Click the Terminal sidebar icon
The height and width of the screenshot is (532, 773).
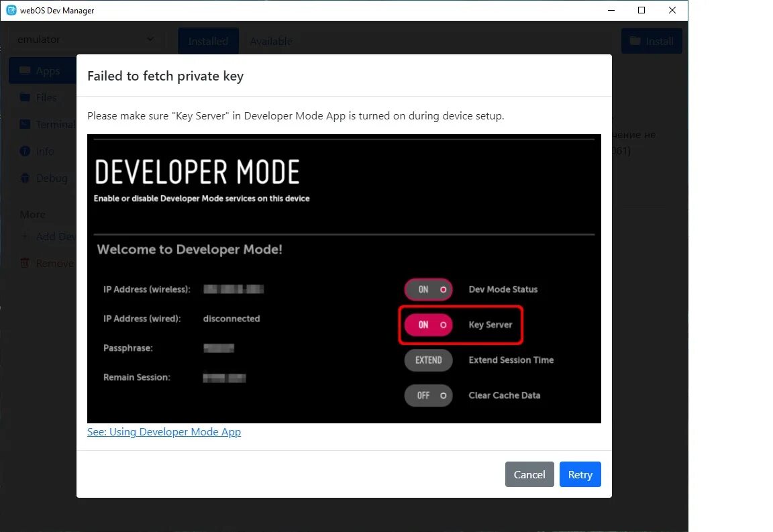(x=25, y=124)
